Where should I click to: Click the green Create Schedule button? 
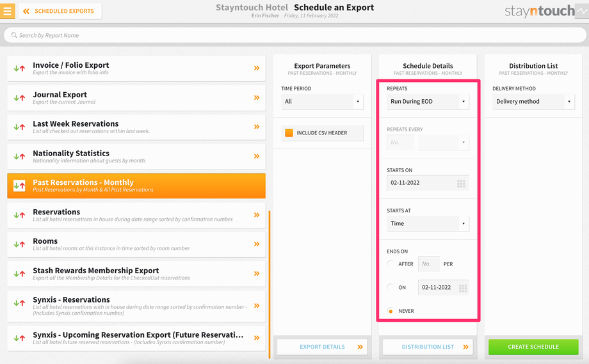(533, 347)
